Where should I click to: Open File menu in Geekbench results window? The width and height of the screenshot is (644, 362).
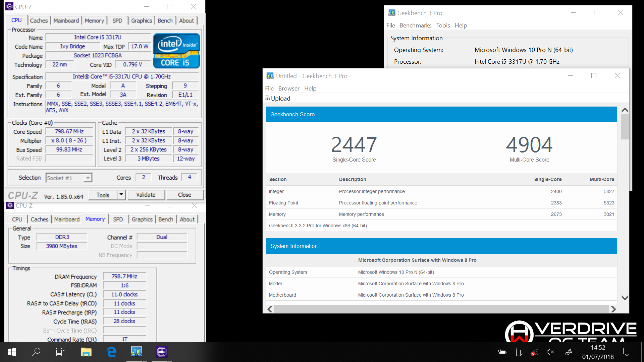269,88
